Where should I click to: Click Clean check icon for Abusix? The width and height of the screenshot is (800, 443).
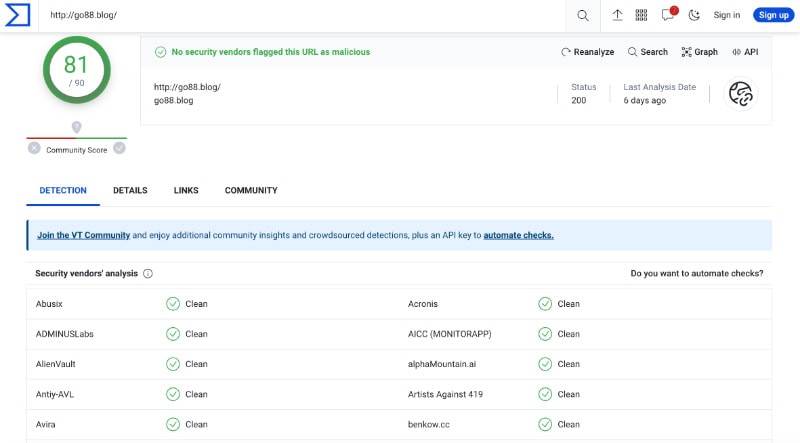(x=173, y=304)
